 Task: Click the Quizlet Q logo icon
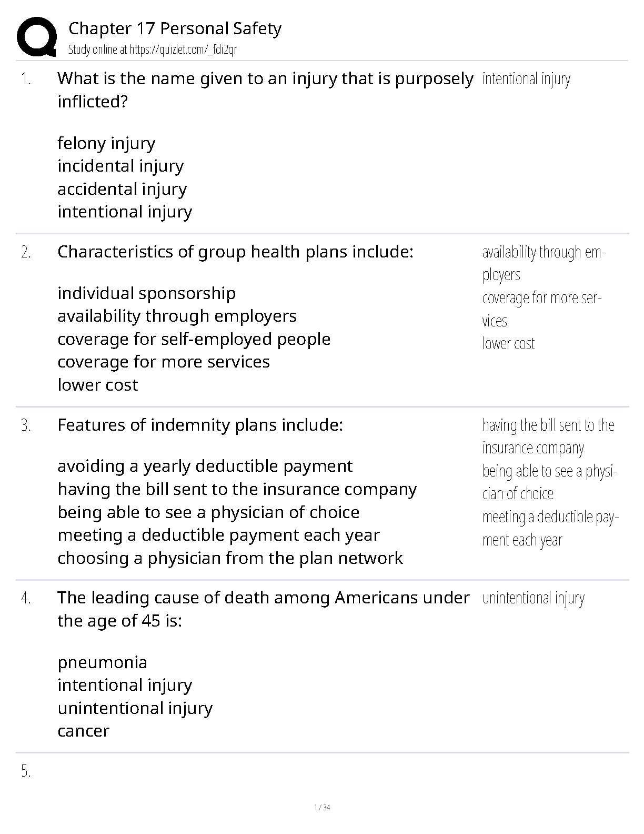tap(36, 37)
